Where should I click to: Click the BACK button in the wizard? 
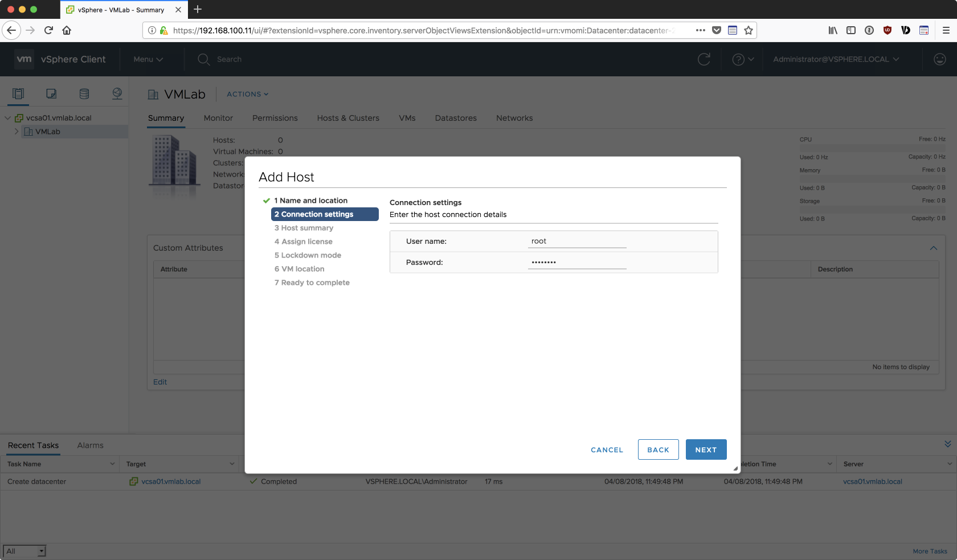658,449
